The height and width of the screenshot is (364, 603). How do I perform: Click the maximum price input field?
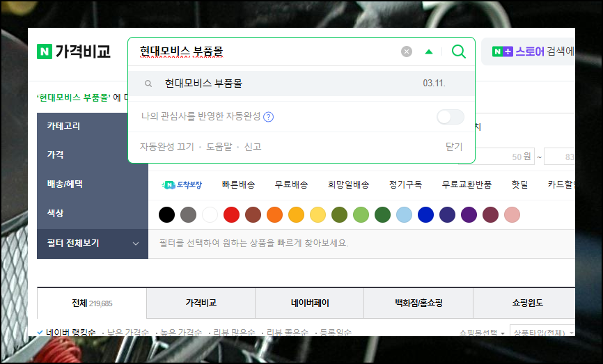tap(560, 157)
